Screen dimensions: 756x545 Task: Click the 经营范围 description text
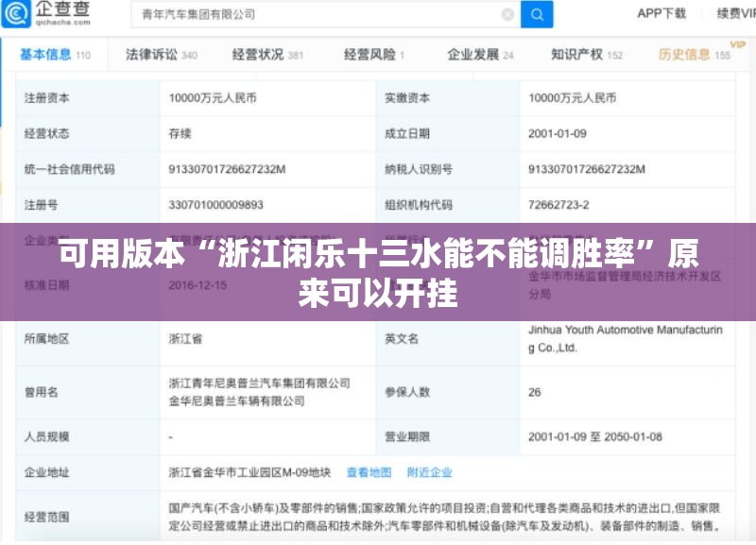click(x=444, y=517)
